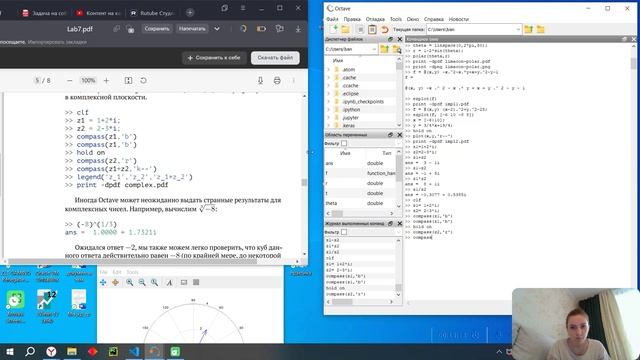640x360 pixels.
Task: Open the Новости menu in Octave
Action: coord(458,19)
